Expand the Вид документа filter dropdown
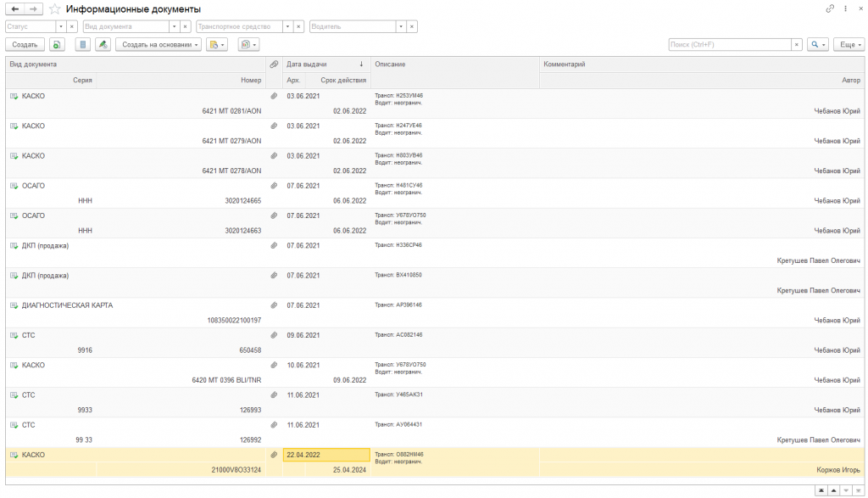This screenshot has height=498, width=868. click(x=174, y=26)
